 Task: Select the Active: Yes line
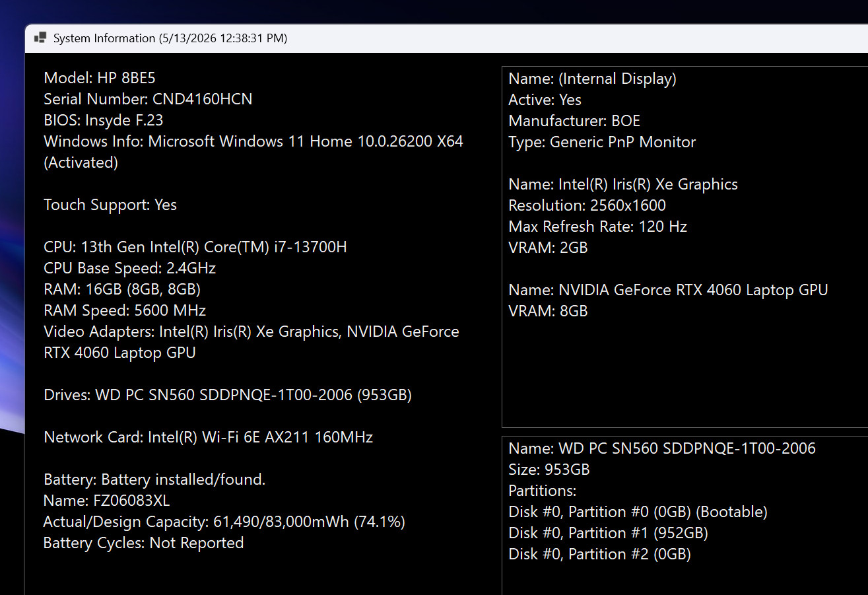(545, 100)
